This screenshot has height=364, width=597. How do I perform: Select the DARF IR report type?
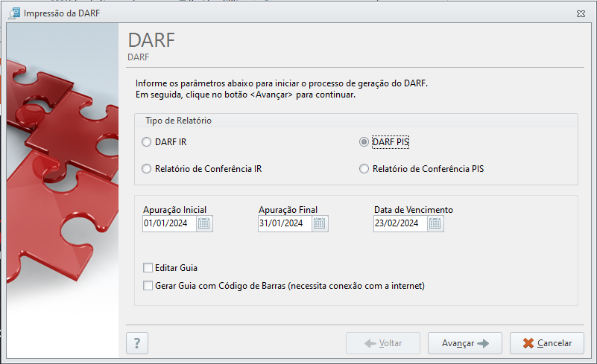(146, 142)
